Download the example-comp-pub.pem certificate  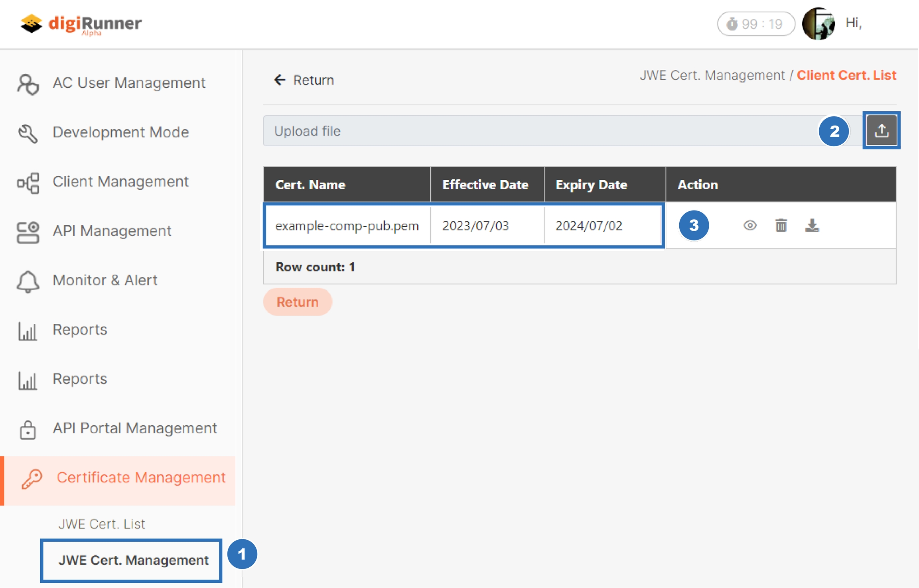coord(812,226)
